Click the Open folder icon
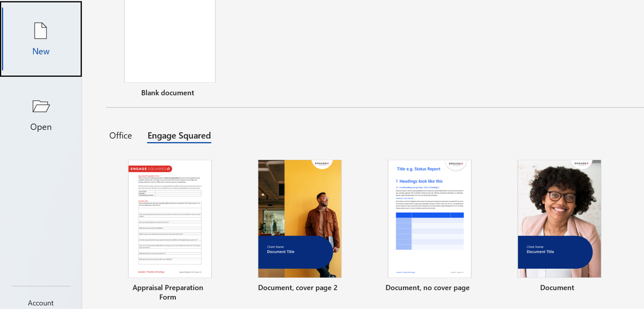The image size is (644, 309). pyautogui.click(x=41, y=106)
